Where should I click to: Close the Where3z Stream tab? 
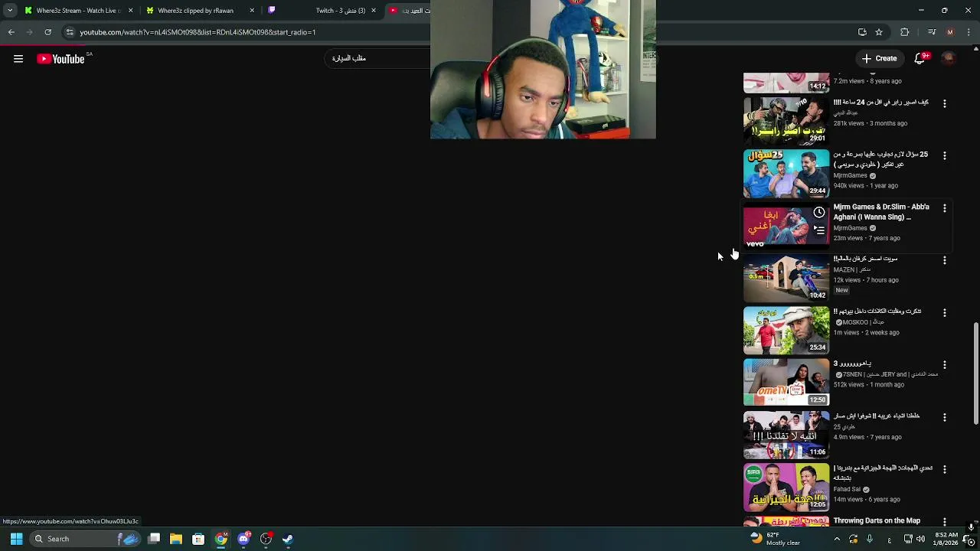click(130, 11)
